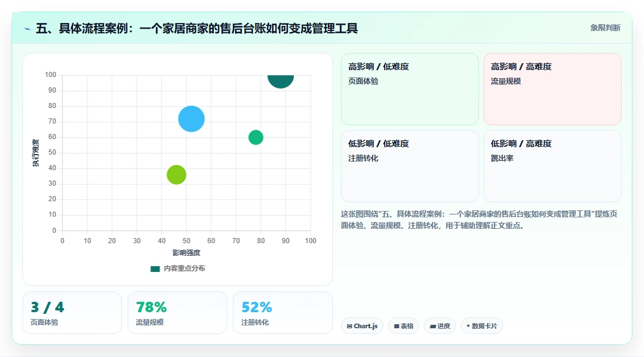Open the 高影响 / 高难度 quadrant card

point(553,89)
